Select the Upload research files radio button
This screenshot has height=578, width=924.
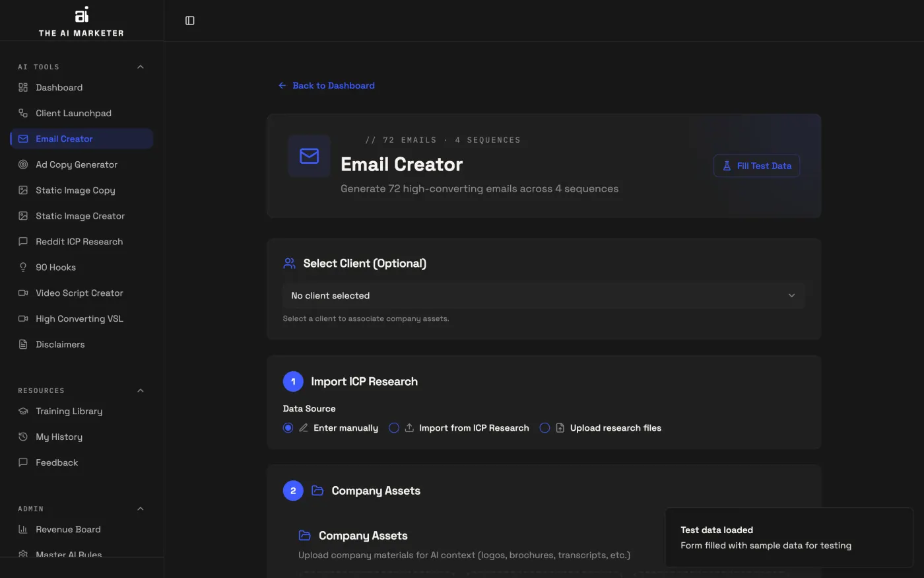tap(544, 428)
